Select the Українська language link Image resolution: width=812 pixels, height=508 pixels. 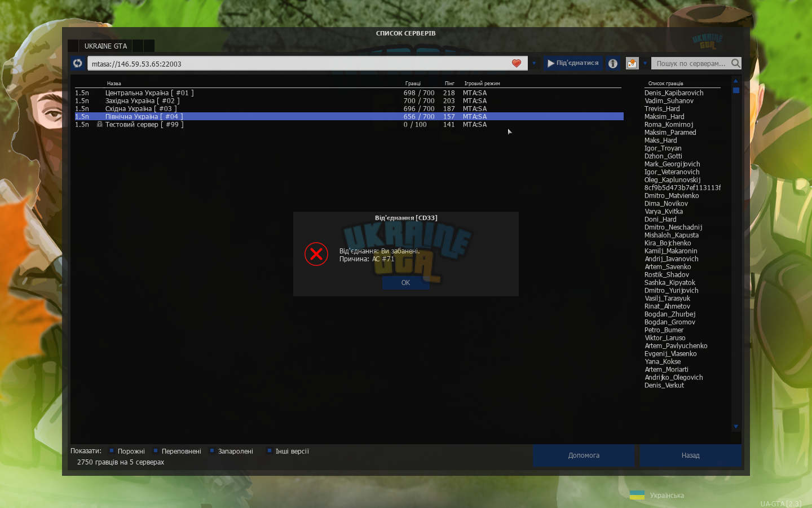tap(667, 496)
